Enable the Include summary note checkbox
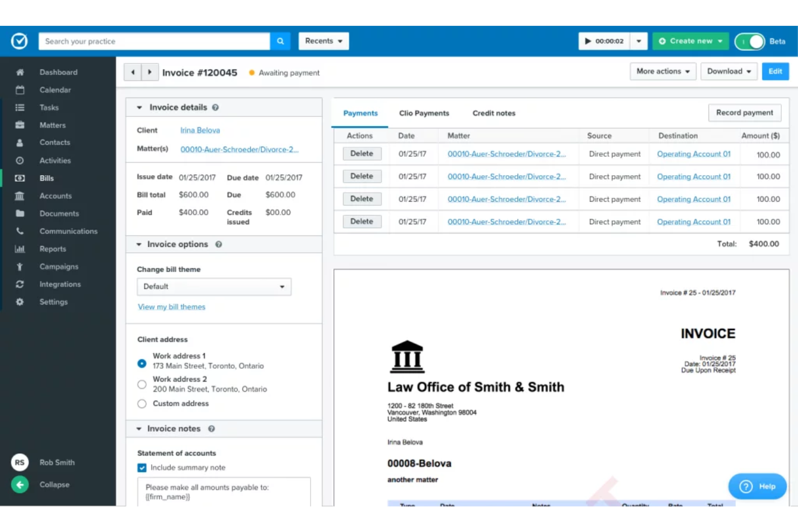 coord(141,467)
